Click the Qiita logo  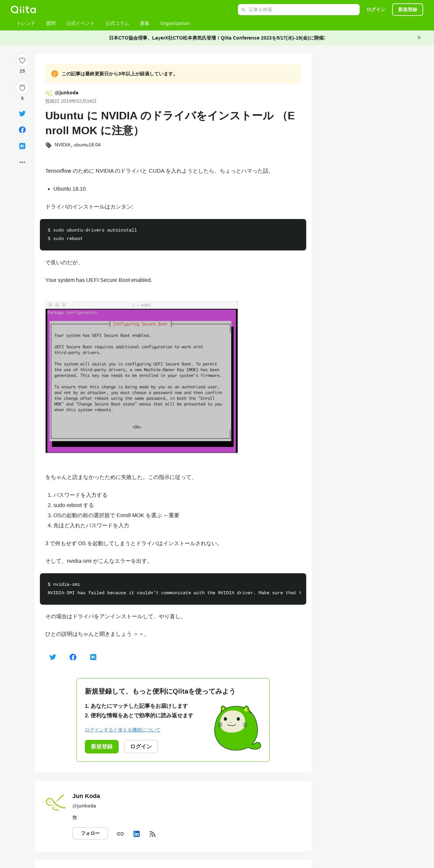(x=23, y=9)
